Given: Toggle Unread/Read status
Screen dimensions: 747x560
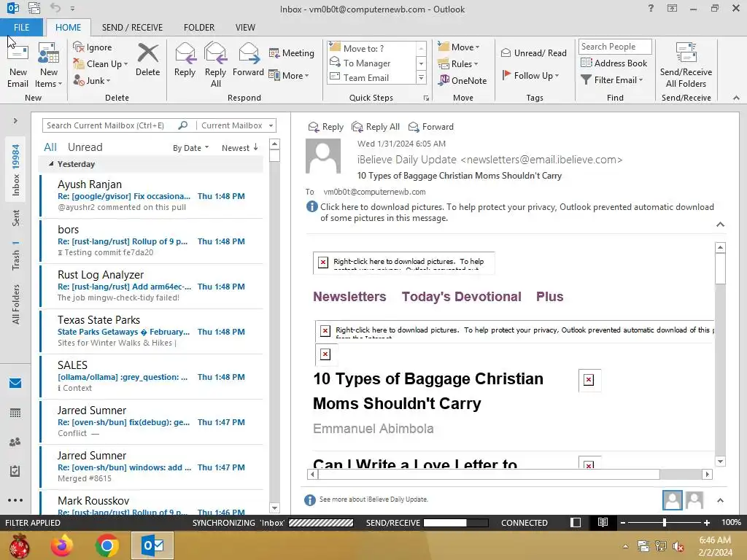Looking at the screenshot, I should [533, 52].
